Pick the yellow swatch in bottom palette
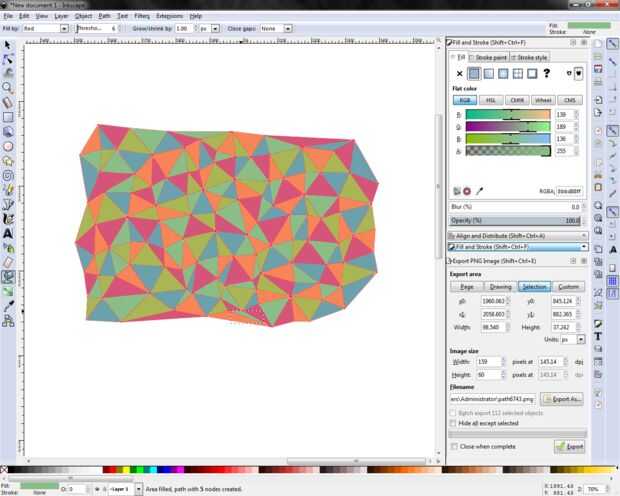620x496 pixels. tap(126, 469)
